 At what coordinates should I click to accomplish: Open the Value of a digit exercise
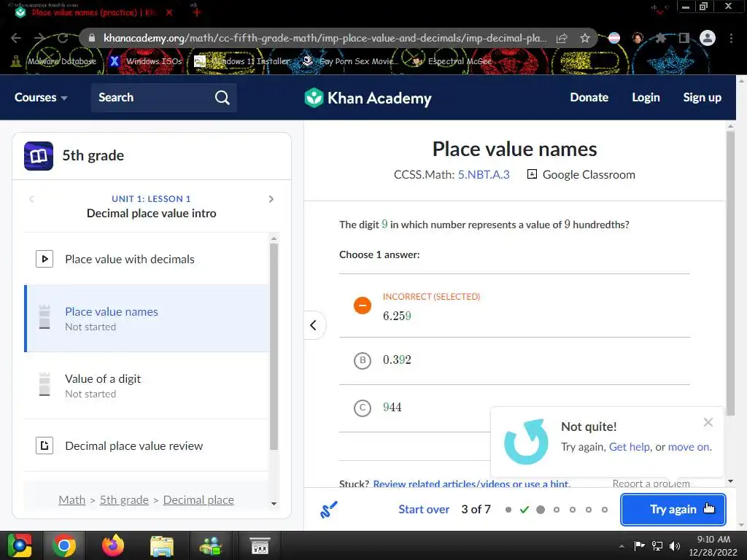(x=147, y=386)
